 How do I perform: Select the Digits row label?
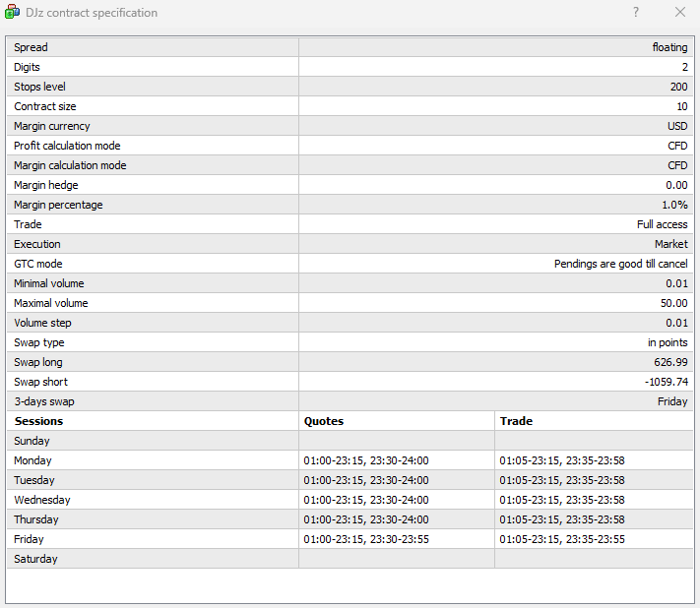tap(27, 67)
